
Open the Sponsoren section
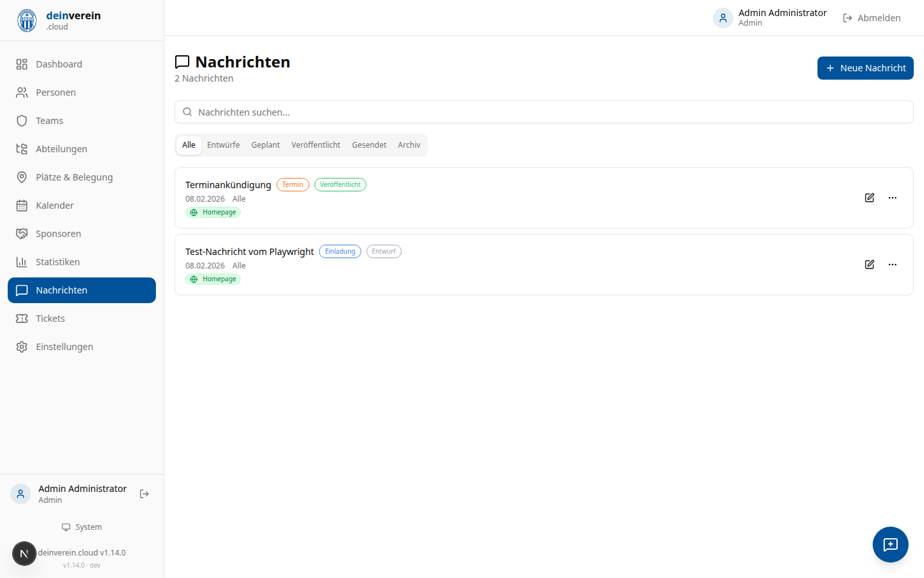tap(58, 234)
